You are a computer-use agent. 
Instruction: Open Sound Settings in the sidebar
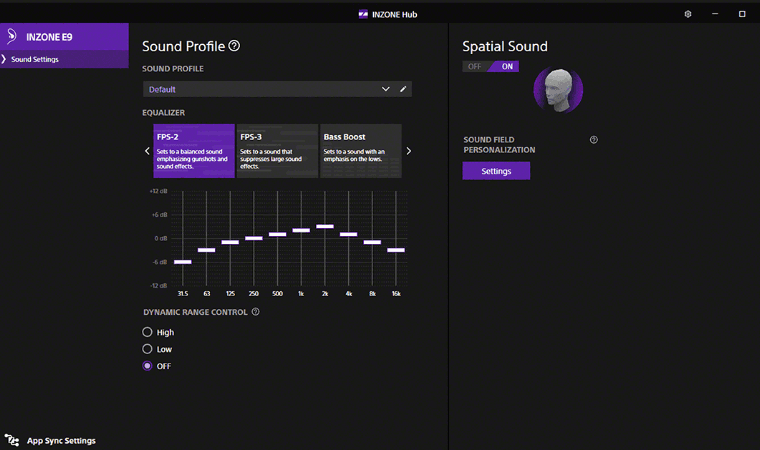pos(35,60)
